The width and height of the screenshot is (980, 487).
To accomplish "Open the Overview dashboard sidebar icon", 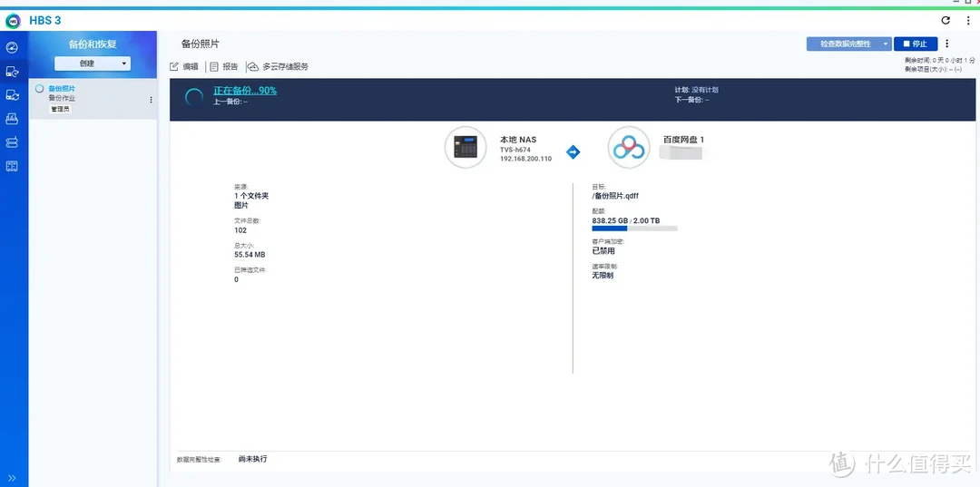I will [12, 47].
